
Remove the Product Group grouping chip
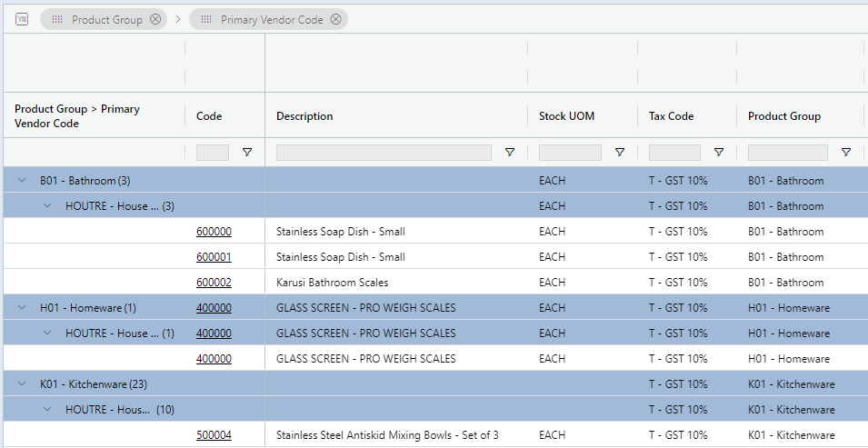click(x=155, y=19)
